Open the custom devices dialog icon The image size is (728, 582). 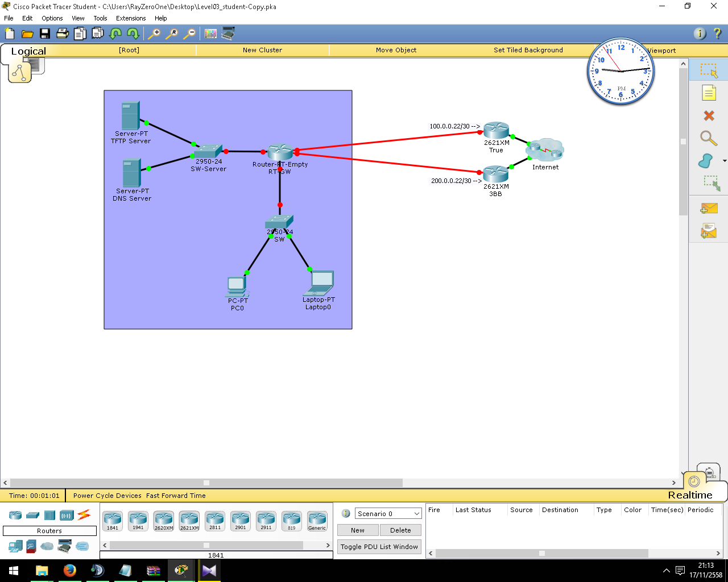(x=228, y=34)
